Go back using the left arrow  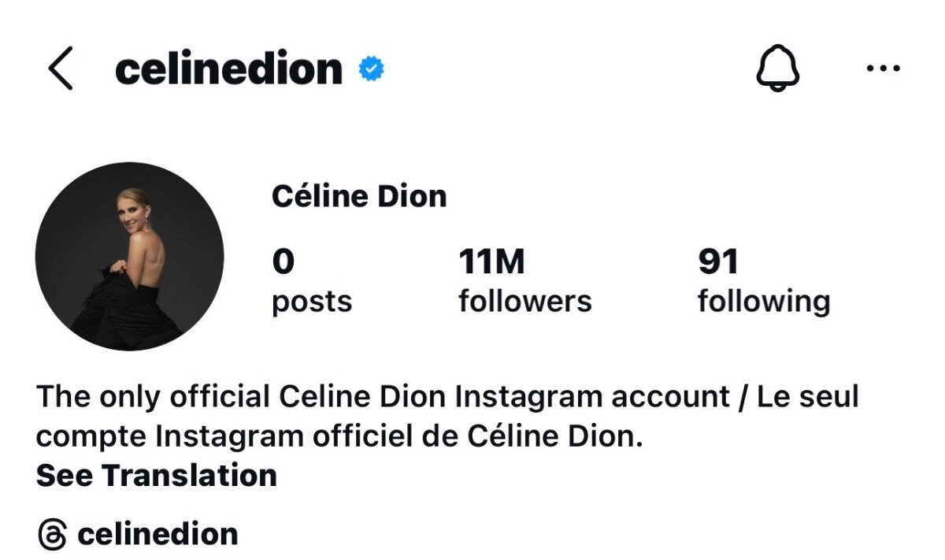[61, 69]
